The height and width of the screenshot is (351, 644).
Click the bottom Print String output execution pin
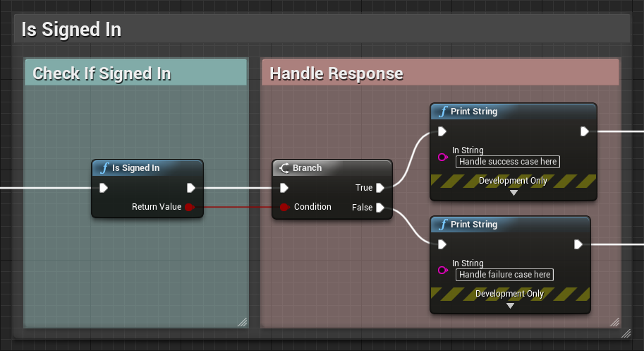(x=578, y=244)
